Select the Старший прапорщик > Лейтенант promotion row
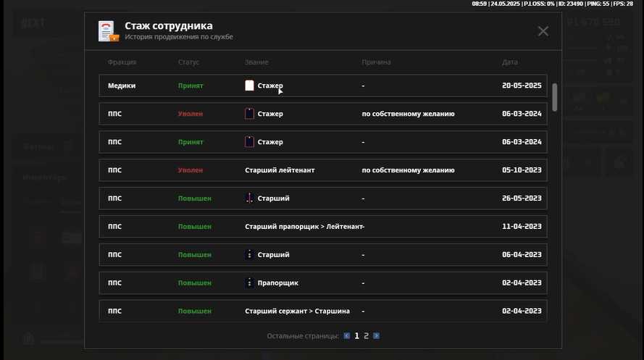The image size is (644, 360). [x=323, y=227]
